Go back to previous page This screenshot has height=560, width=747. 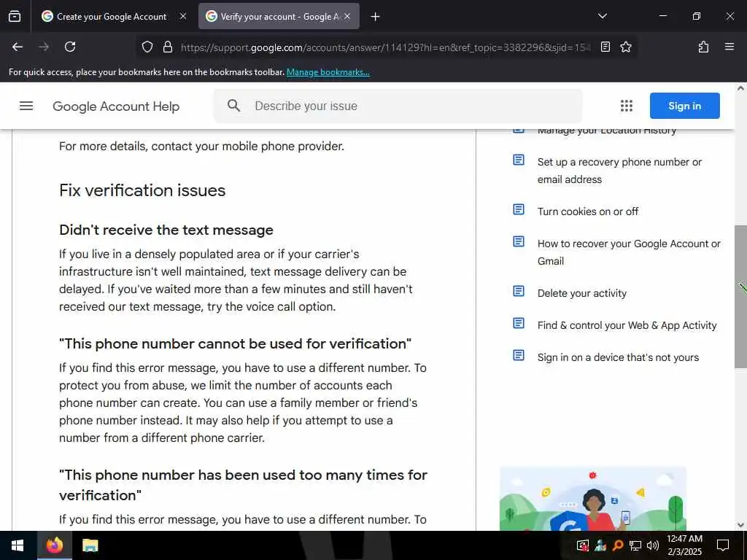tap(18, 47)
